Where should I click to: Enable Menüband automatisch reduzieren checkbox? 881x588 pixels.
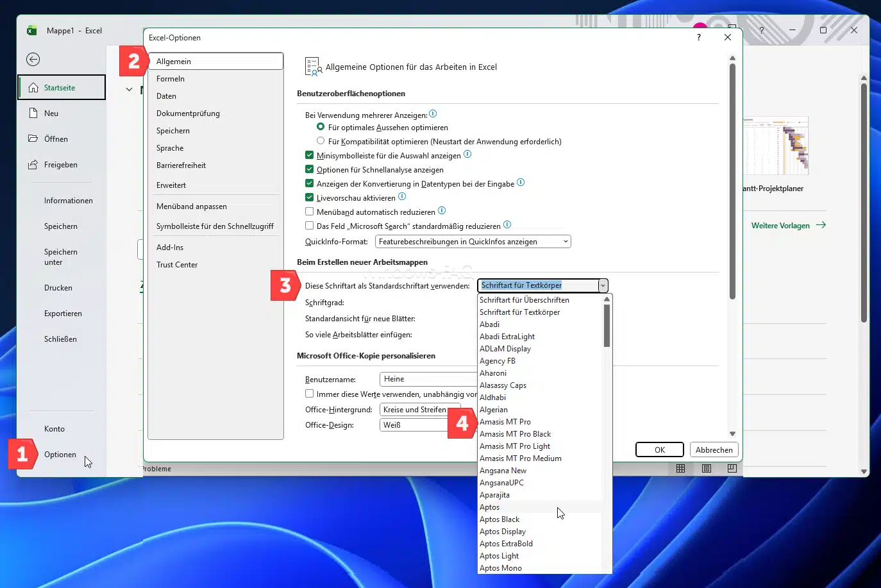[310, 212]
